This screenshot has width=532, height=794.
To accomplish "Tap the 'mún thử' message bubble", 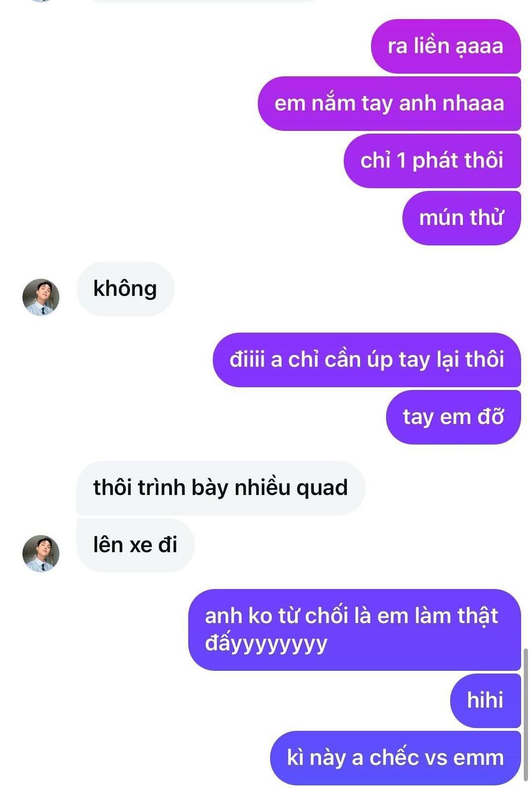I will coord(462,218).
